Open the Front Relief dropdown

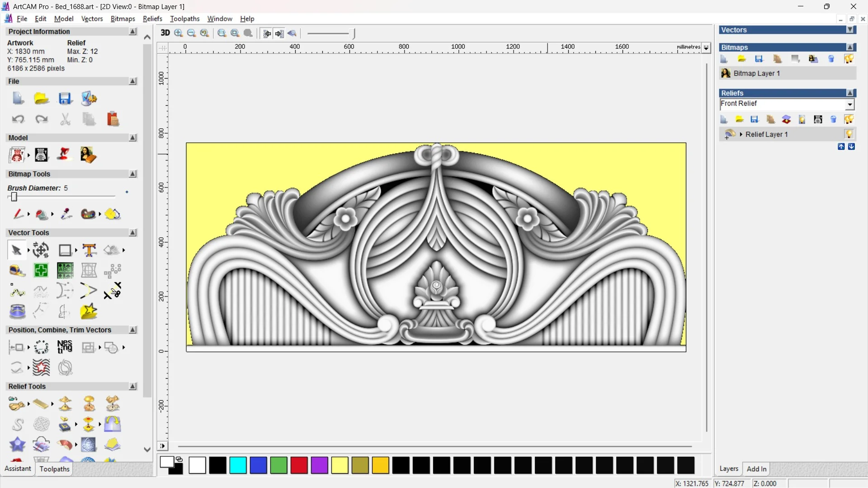[849, 104]
